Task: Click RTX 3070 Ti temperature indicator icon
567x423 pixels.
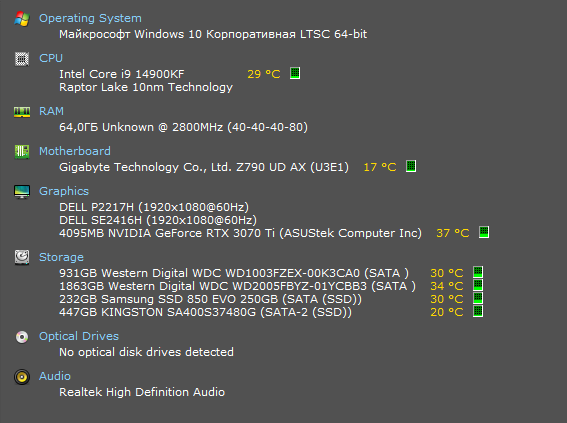Action: click(x=484, y=232)
